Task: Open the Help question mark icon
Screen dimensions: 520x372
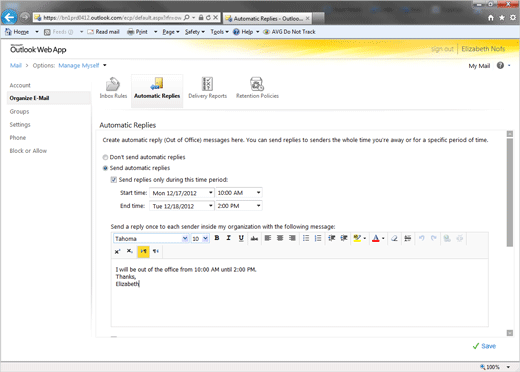Action: [500, 65]
